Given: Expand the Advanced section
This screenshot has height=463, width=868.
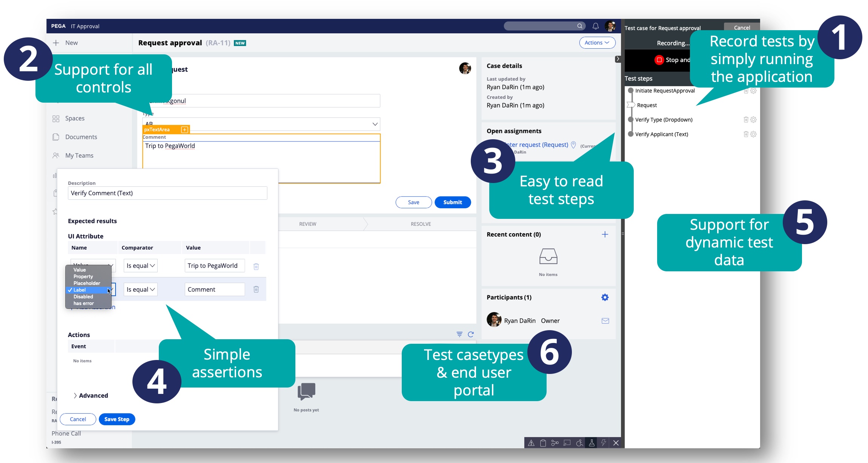Looking at the screenshot, I should [91, 395].
